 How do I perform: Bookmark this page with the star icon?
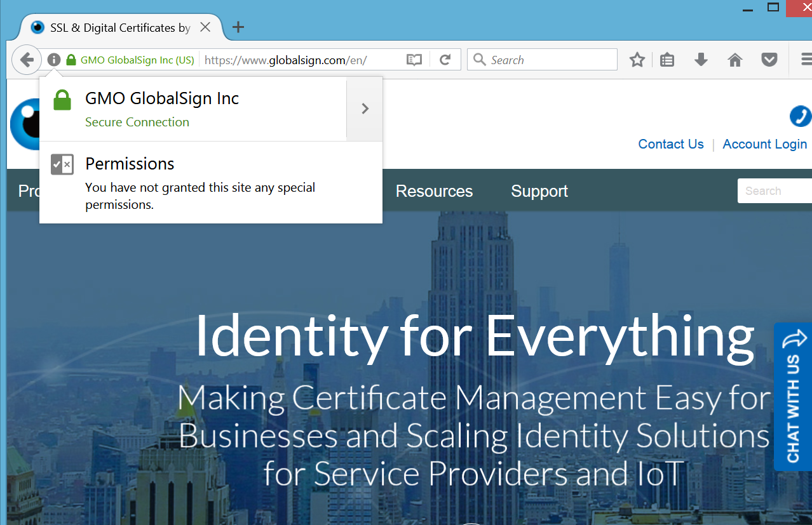point(637,60)
